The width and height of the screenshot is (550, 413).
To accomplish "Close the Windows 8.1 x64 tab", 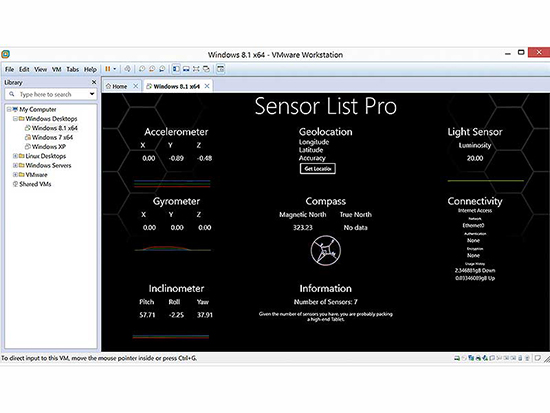I will (207, 86).
